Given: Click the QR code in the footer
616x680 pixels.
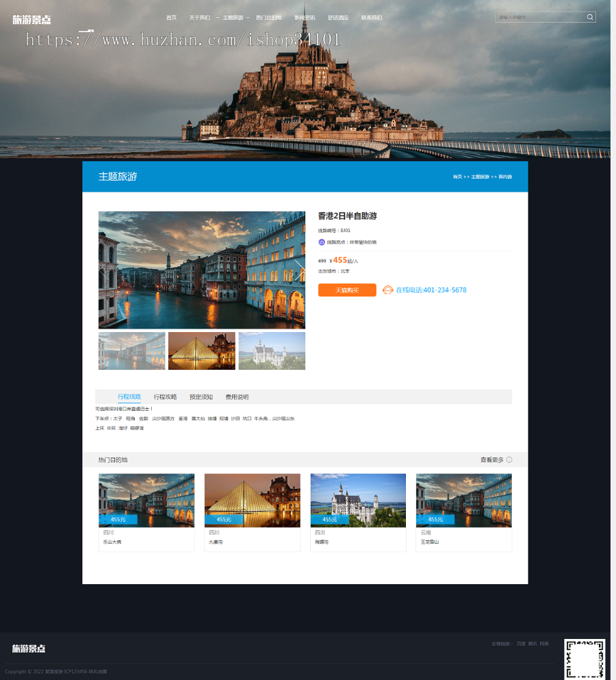Looking at the screenshot, I should coord(585,658).
